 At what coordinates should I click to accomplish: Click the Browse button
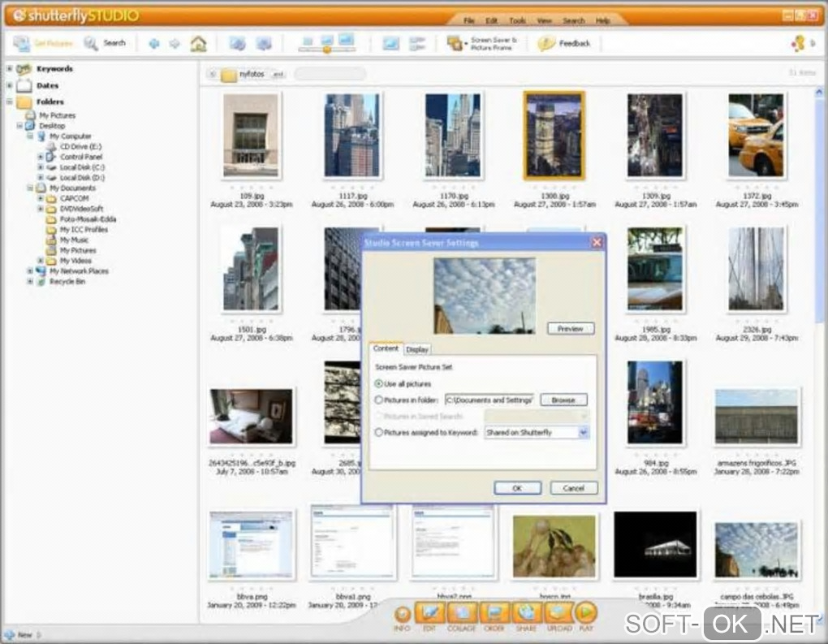[x=563, y=400]
